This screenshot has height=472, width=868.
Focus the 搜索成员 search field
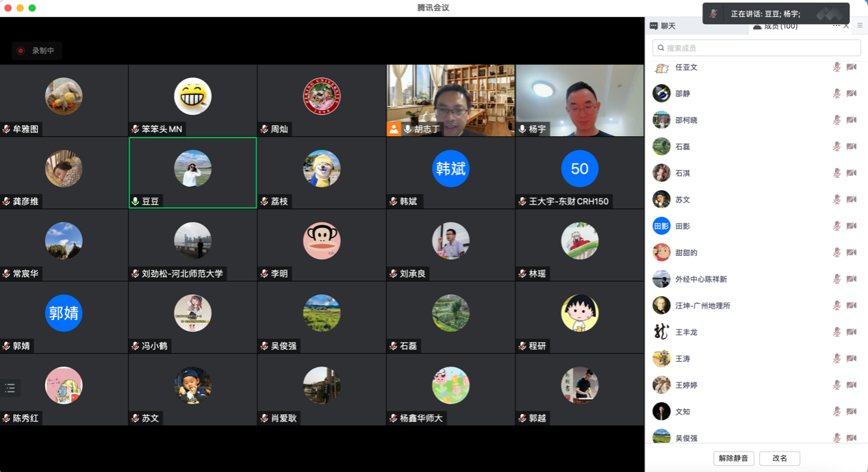pos(756,48)
